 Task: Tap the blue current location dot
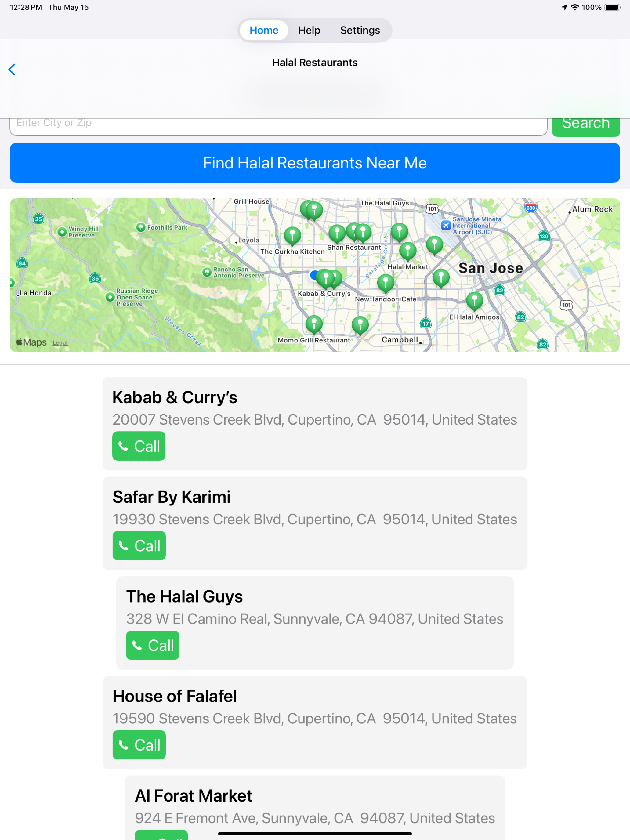(314, 275)
